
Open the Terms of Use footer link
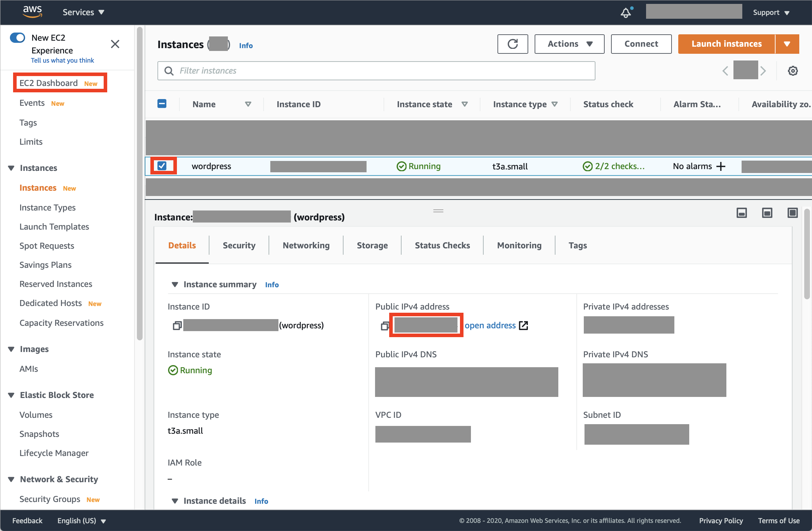coord(779,521)
